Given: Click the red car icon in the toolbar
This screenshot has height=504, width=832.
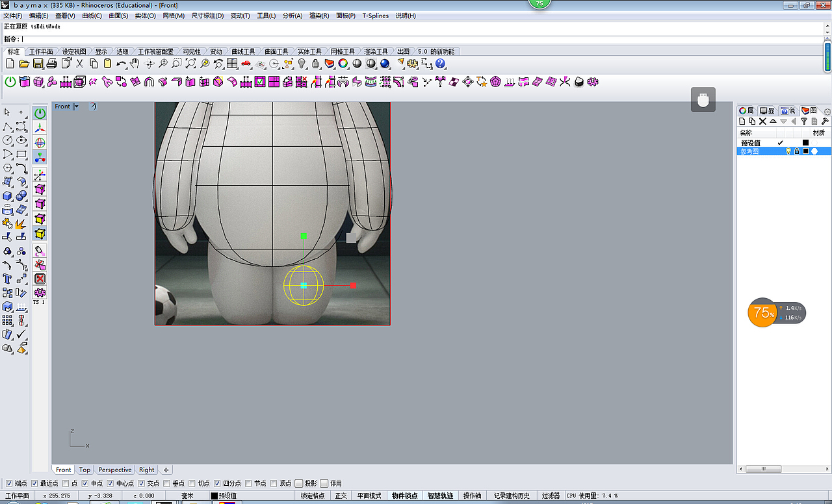Looking at the screenshot, I should tap(246, 64).
